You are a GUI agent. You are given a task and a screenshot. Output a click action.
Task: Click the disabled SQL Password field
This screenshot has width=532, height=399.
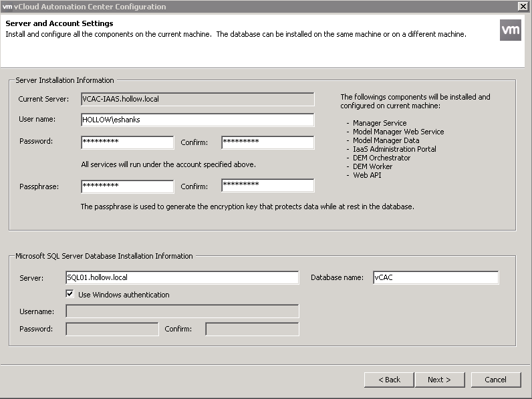tap(112, 329)
